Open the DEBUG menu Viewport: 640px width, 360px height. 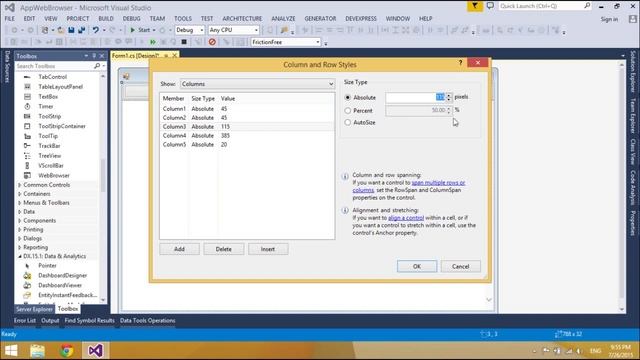point(131,19)
